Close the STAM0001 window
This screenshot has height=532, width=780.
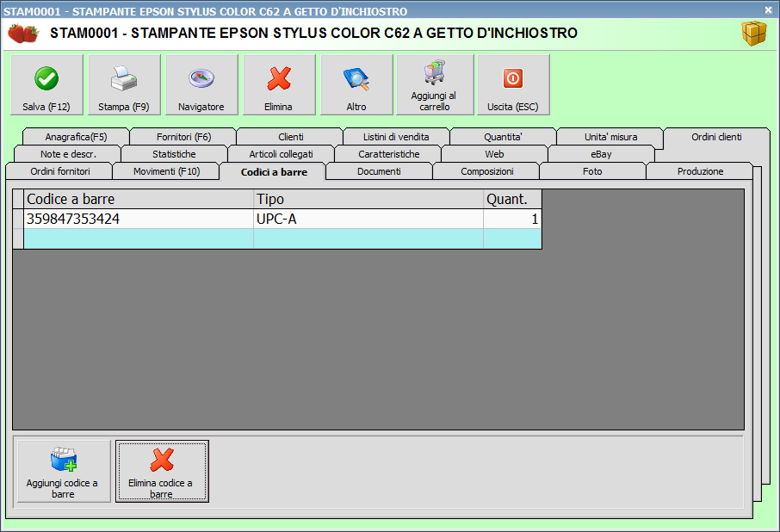[x=768, y=9]
